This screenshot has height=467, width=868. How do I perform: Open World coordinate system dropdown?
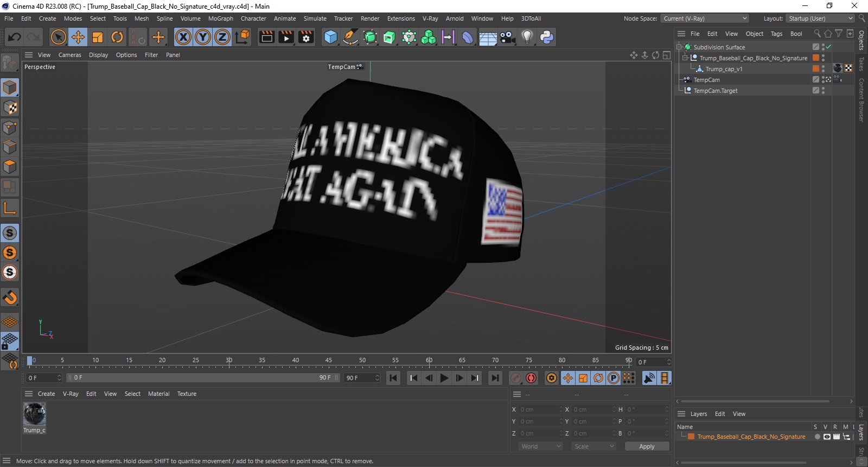tap(541, 446)
